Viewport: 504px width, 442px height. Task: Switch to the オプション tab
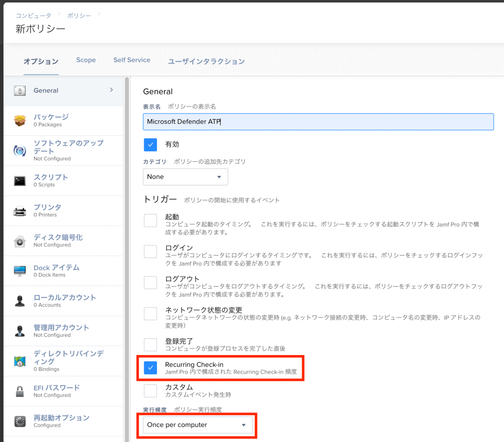41,61
